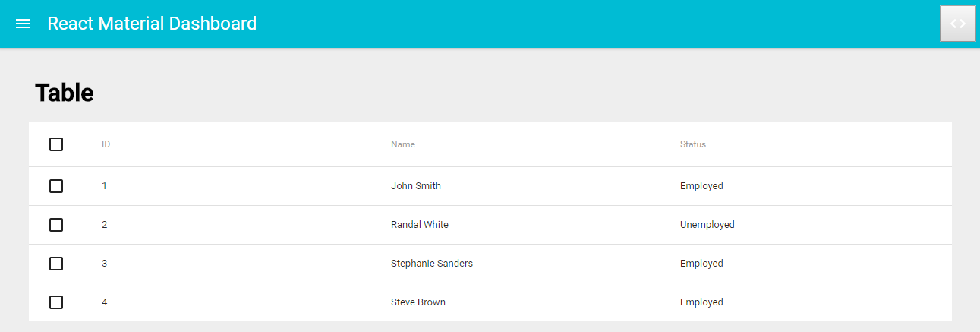Open the hamburger navigation menu
This screenshot has width=980, height=332.
(x=23, y=24)
